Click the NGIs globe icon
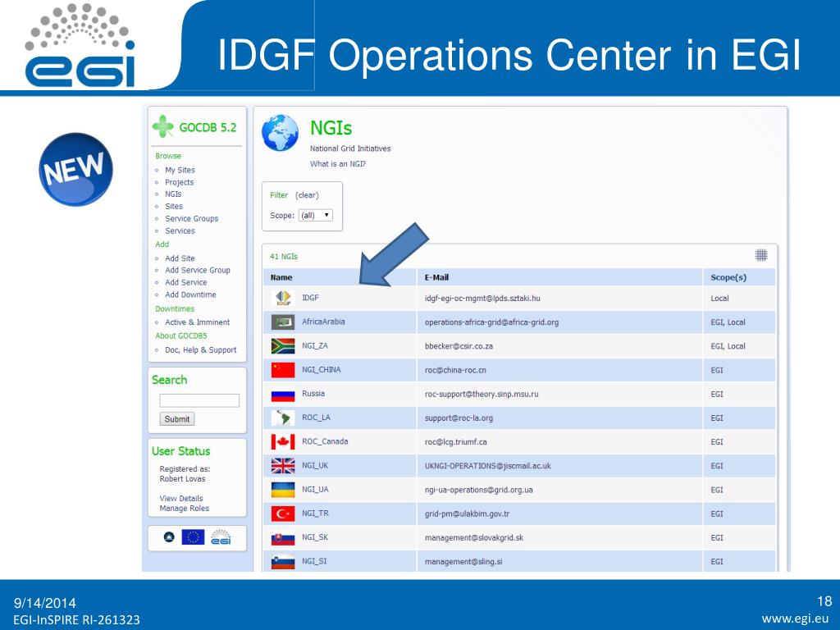The height and width of the screenshot is (630, 840). pyautogui.click(x=281, y=133)
